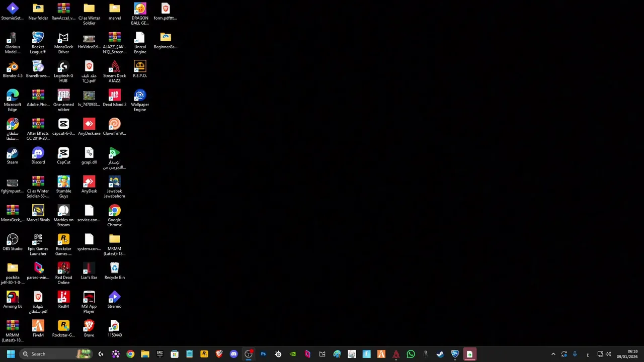Select the Recycle Bin icon
The height and width of the screenshot is (362, 644).
[x=114, y=271]
